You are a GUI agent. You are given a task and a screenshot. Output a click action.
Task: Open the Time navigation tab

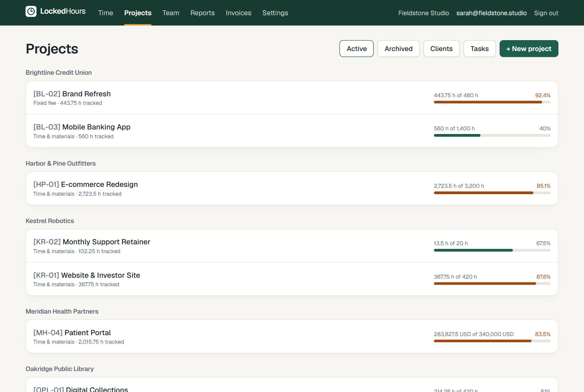106,13
